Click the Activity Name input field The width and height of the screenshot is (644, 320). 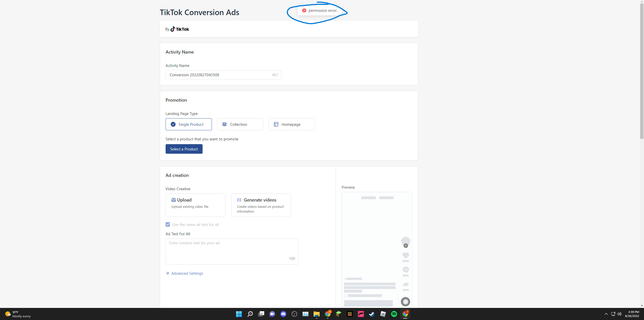pos(219,75)
